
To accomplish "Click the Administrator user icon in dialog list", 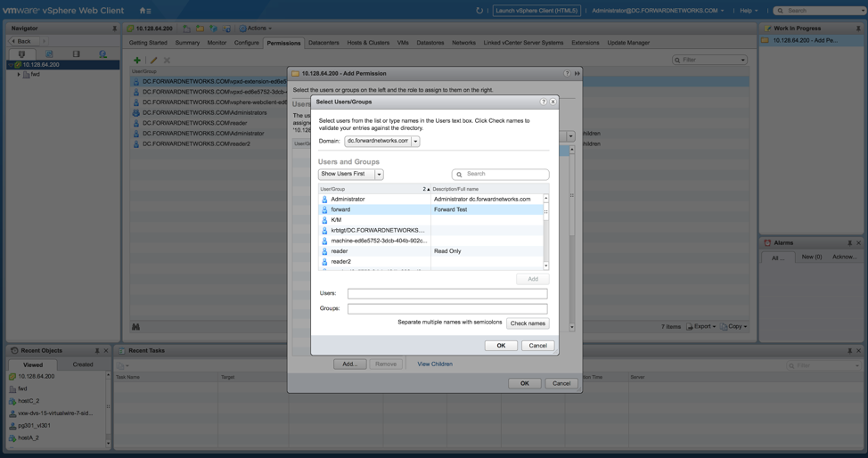I will (324, 199).
